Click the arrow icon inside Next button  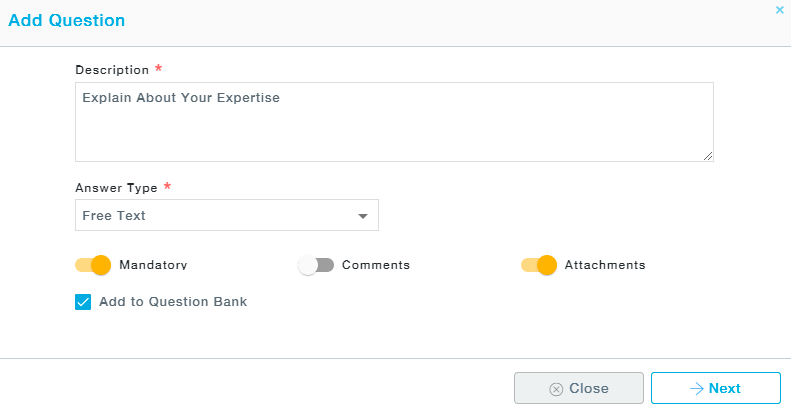click(697, 389)
